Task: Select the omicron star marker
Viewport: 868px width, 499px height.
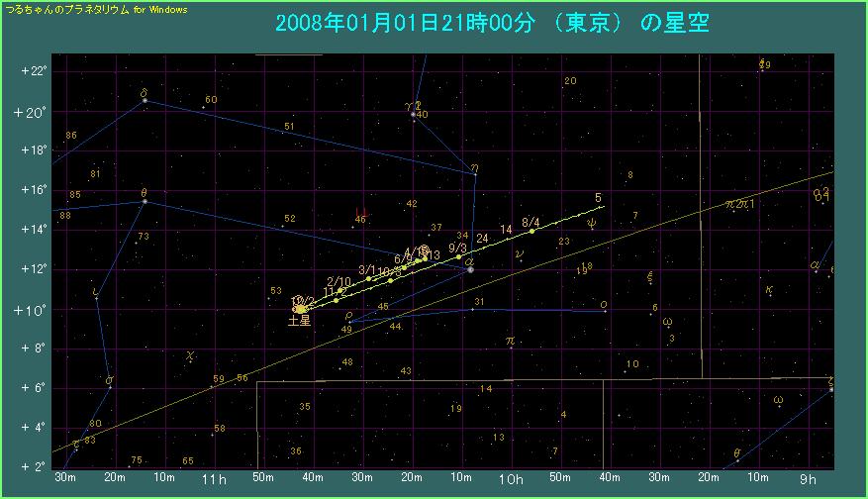Action: 604,310
